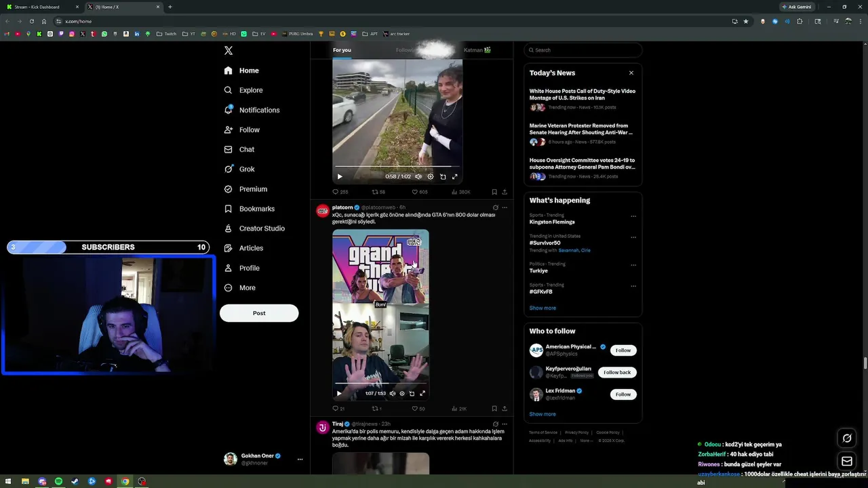The width and height of the screenshot is (868, 488).
Task: Open platcorn's profile avatar
Action: click(323, 211)
